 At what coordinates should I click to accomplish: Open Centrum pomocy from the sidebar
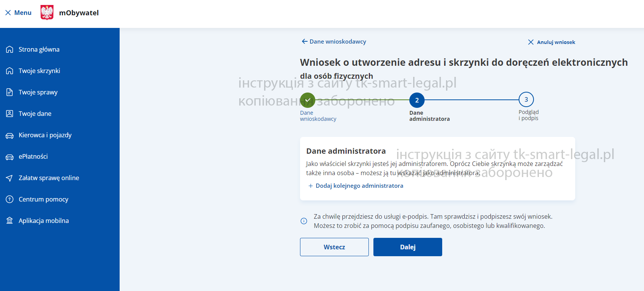point(44,199)
